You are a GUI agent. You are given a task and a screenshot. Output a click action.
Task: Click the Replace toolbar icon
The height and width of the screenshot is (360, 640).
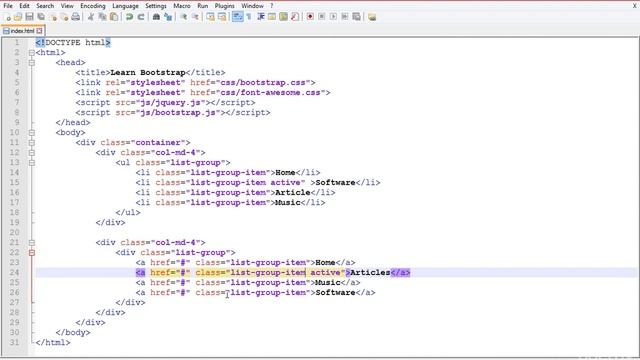(x=168, y=17)
